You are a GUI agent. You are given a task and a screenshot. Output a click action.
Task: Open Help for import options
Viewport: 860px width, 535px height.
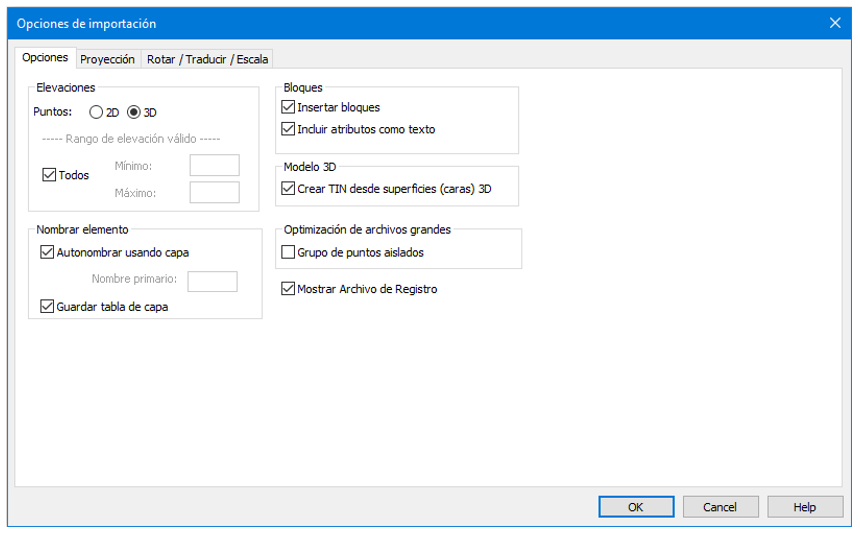pyautogui.click(x=805, y=507)
